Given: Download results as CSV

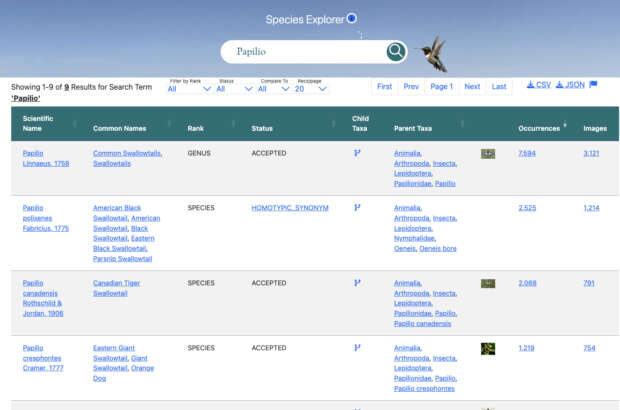Looking at the screenshot, I should click(538, 85).
